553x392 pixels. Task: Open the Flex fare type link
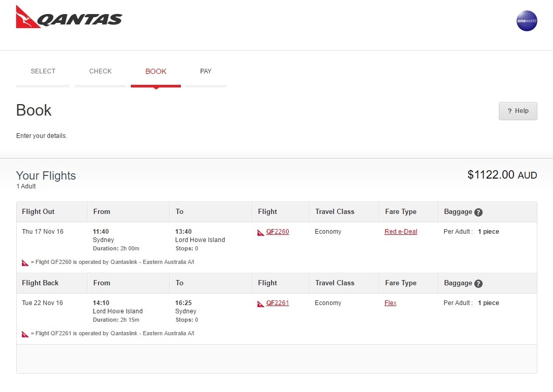coord(390,302)
